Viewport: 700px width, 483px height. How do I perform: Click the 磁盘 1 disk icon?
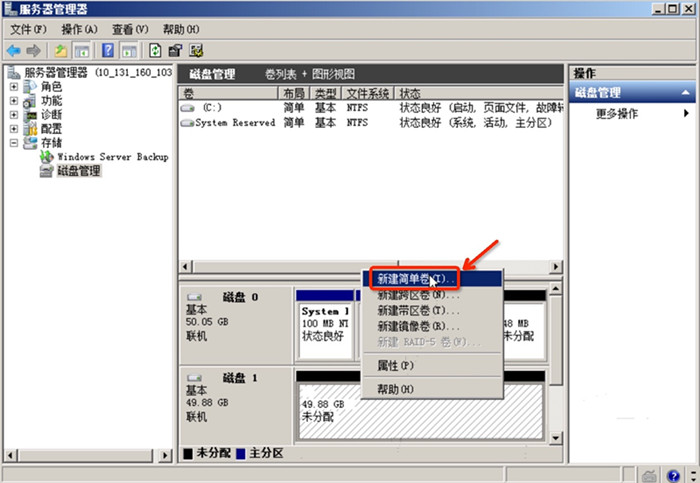[194, 378]
